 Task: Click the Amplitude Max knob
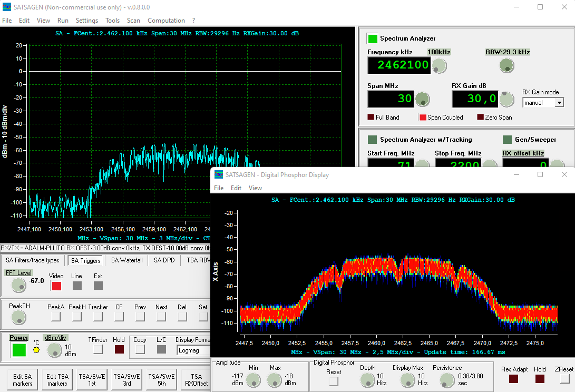pos(274,380)
